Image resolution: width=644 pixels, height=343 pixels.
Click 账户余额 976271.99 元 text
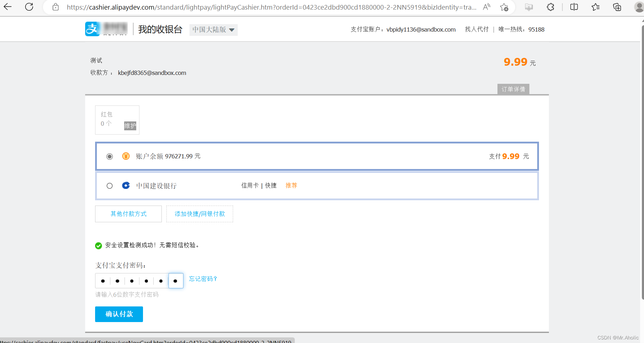168,156
